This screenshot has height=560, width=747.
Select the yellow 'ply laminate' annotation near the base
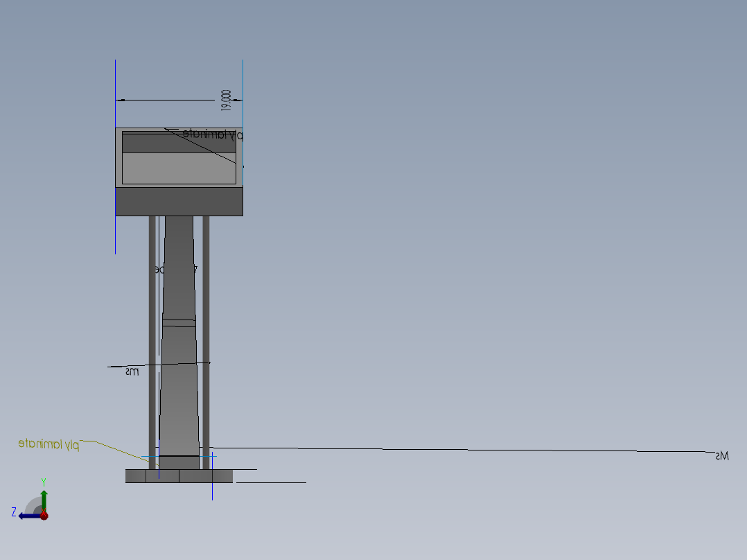[x=49, y=444]
